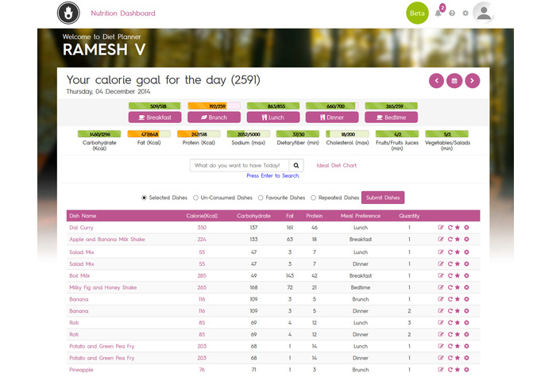Click the Dal Curry calorie value 350
Image resolution: width=552 pixels, height=392 pixels.
[x=202, y=228]
